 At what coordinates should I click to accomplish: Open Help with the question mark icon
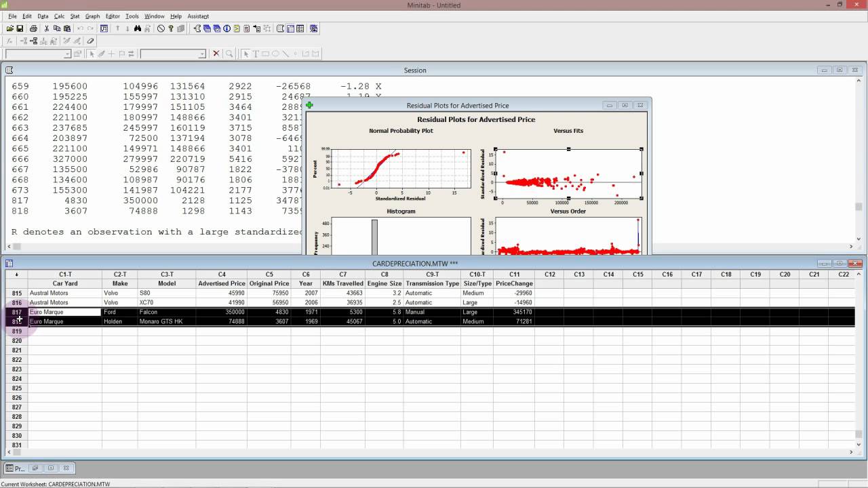point(171,28)
